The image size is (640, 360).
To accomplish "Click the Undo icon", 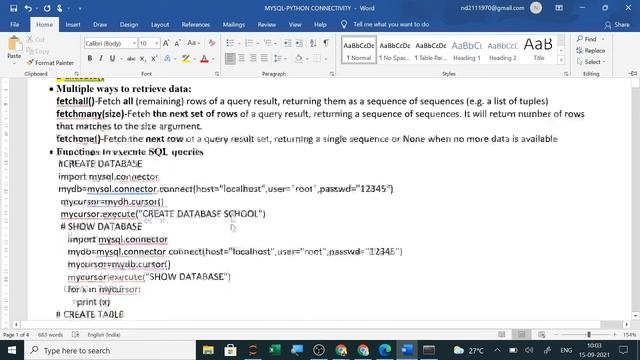I will click(28, 8).
